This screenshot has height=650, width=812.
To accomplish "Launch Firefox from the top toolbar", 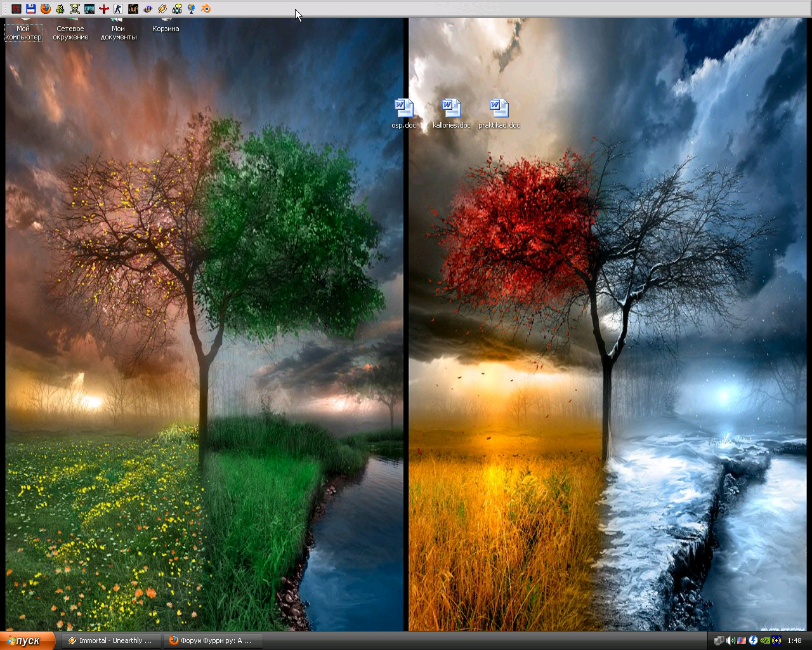I will (x=45, y=9).
